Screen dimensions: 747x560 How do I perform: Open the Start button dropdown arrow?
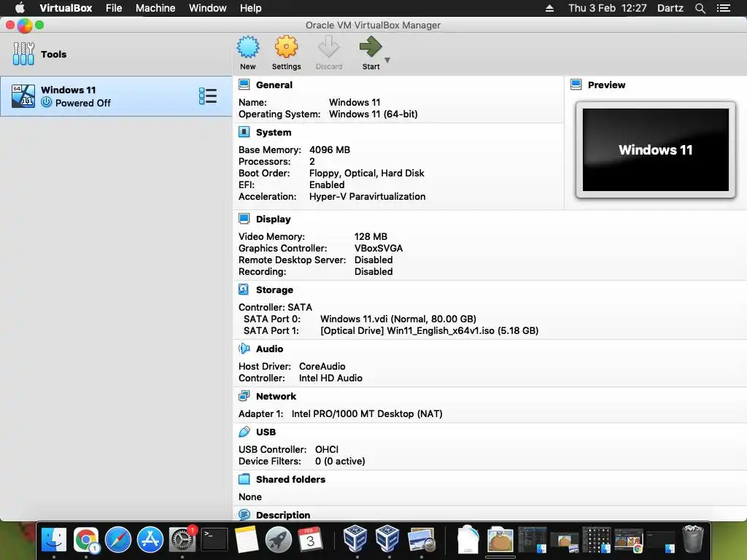pyautogui.click(x=387, y=60)
